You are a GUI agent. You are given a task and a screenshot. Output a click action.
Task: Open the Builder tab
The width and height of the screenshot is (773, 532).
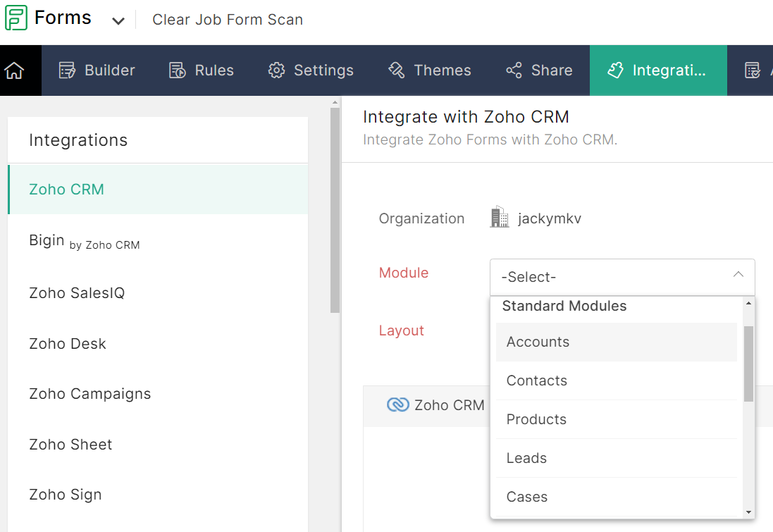click(x=97, y=70)
